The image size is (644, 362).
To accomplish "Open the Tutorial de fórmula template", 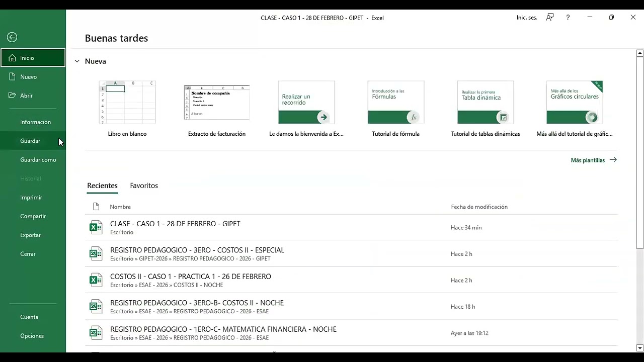I will pos(396,109).
